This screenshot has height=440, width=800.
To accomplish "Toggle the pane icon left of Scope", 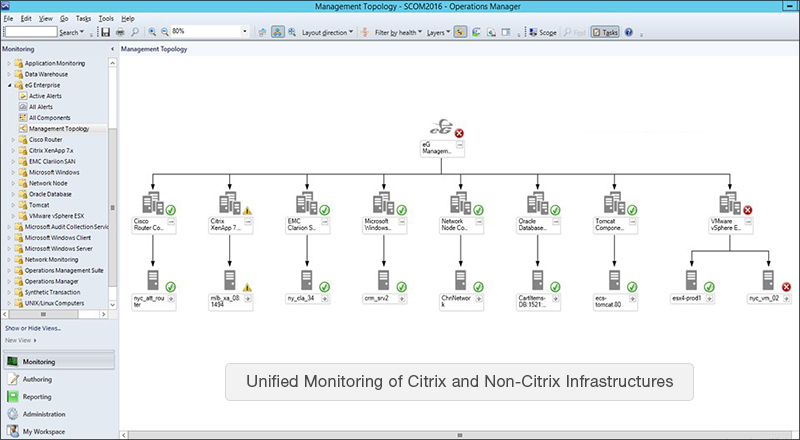I will tap(506, 32).
